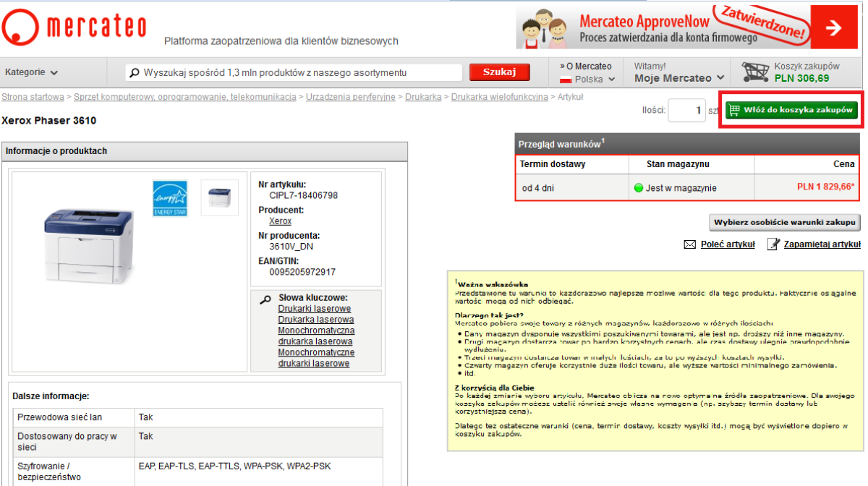Click the Koszyk zakupów label
868x486 pixels.
(807, 67)
